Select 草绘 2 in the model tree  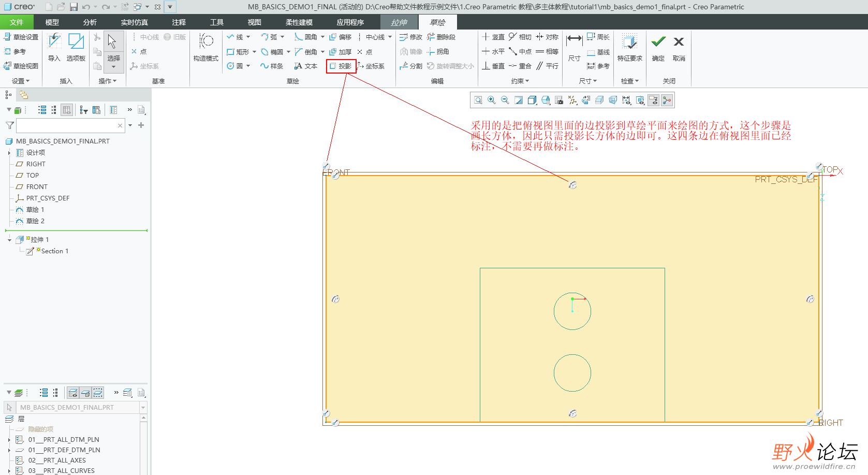30,221
